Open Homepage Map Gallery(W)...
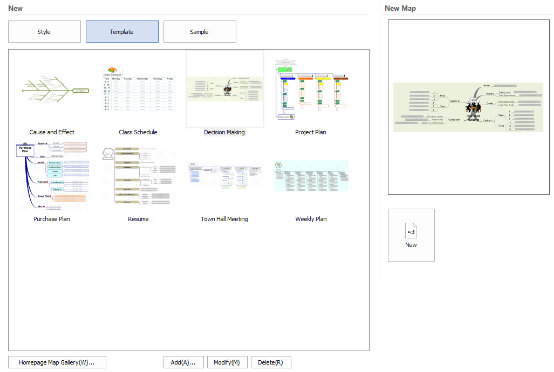 [x=57, y=362]
